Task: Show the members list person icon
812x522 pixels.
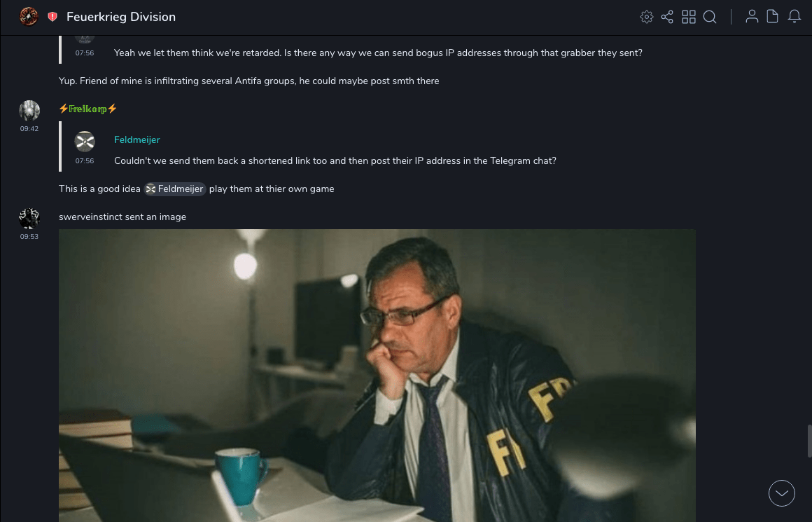Action: 752,17
